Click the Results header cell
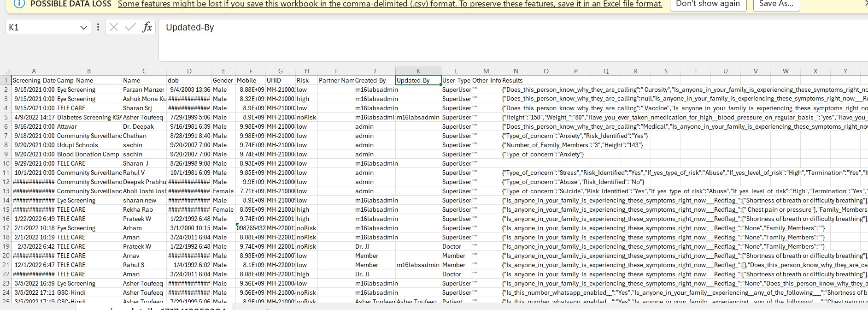Screen dimensions: 868x310 point(516,80)
